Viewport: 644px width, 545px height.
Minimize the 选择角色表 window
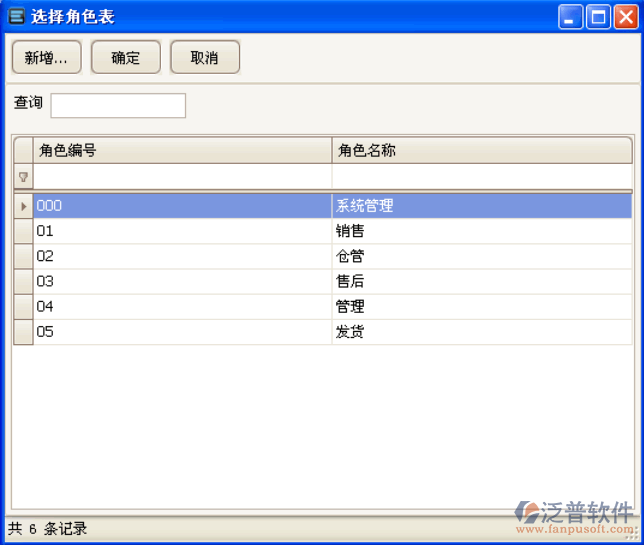pyautogui.click(x=570, y=17)
